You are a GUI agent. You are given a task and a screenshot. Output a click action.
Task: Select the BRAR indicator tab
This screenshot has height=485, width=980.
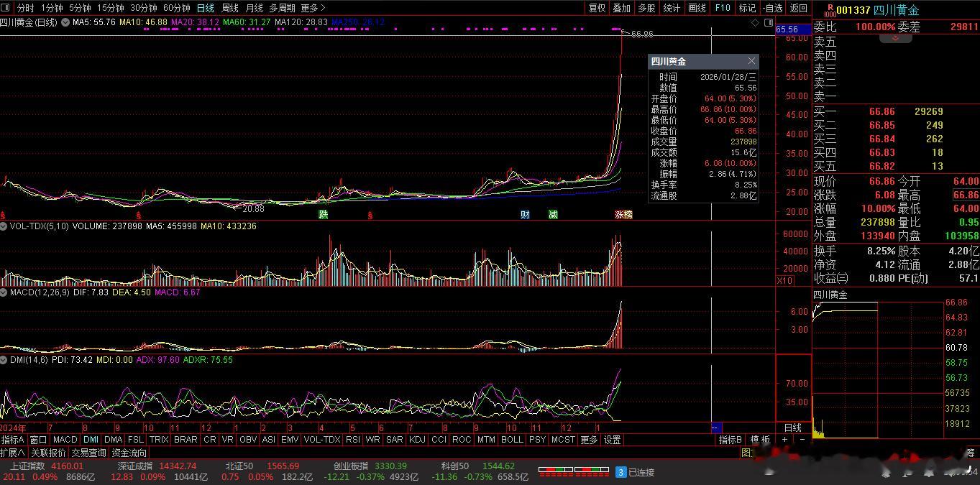point(186,440)
